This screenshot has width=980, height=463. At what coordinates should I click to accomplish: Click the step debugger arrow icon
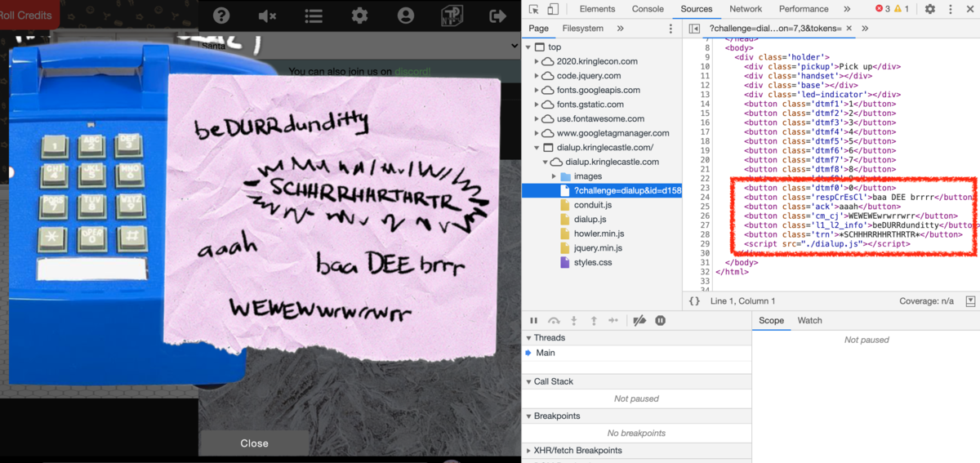click(x=613, y=321)
